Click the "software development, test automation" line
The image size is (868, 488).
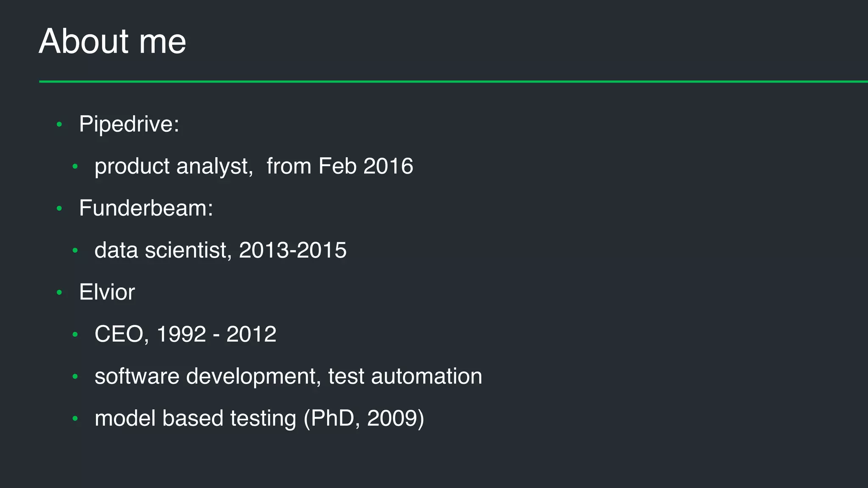click(x=288, y=376)
